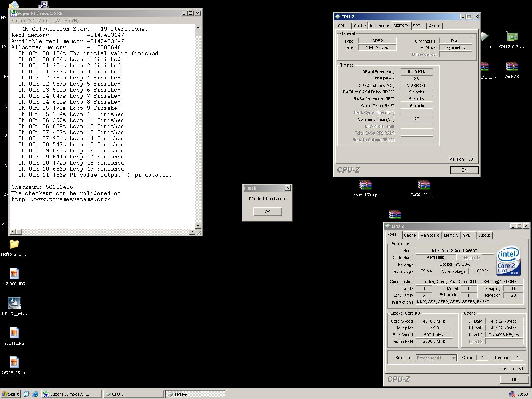Click the Checksum: 5C206436 line
532x399 pixels.
[42, 187]
